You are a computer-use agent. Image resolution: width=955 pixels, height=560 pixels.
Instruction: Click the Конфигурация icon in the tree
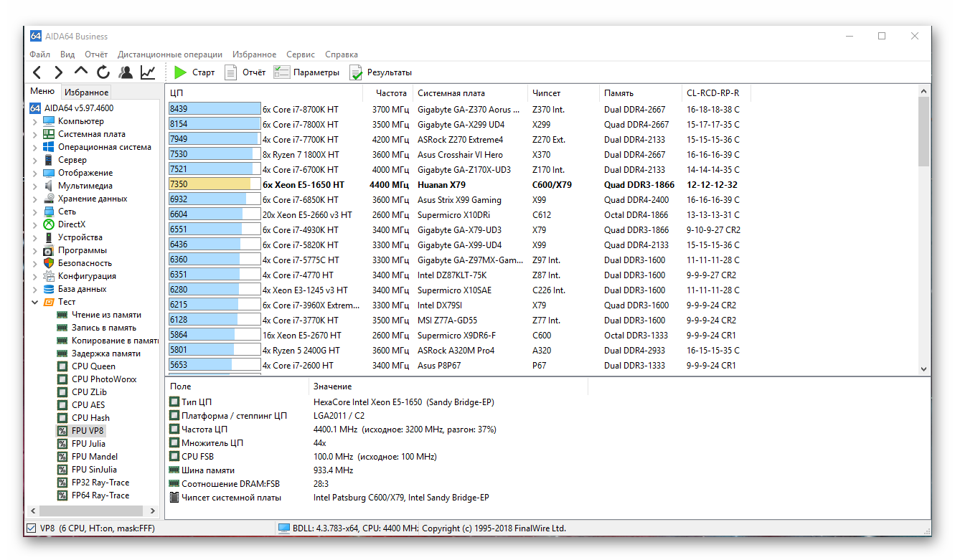click(49, 276)
